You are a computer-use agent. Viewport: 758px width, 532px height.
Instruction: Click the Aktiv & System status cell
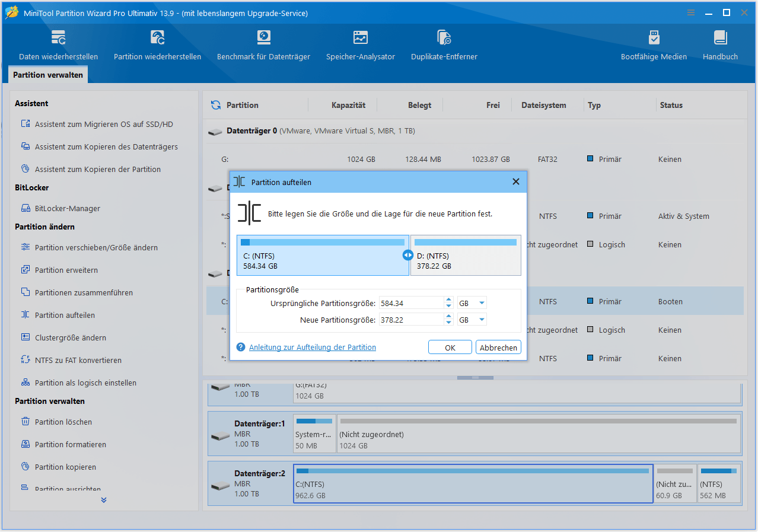coord(683,216)
